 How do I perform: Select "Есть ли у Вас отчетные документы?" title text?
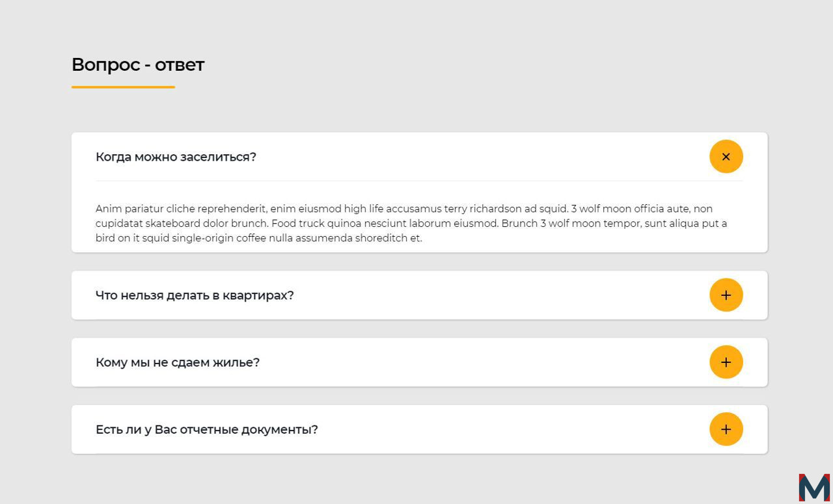[207, 429]
